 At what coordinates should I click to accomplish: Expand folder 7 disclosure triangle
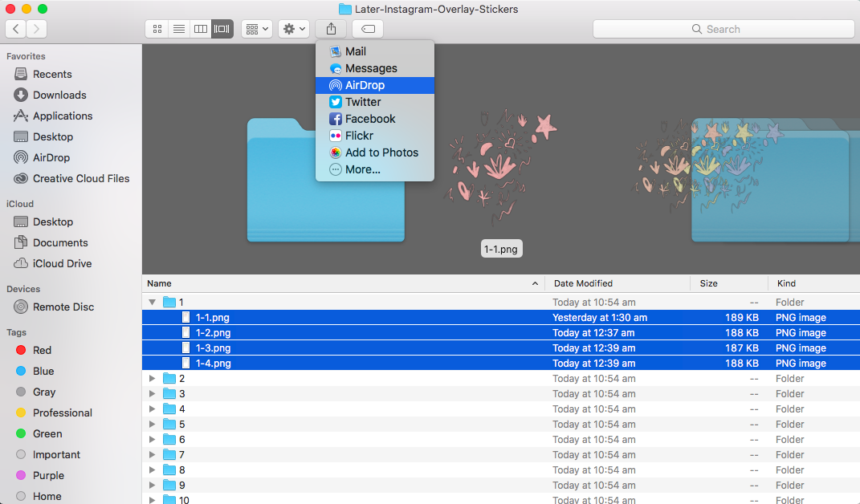(x=152, y=455)
